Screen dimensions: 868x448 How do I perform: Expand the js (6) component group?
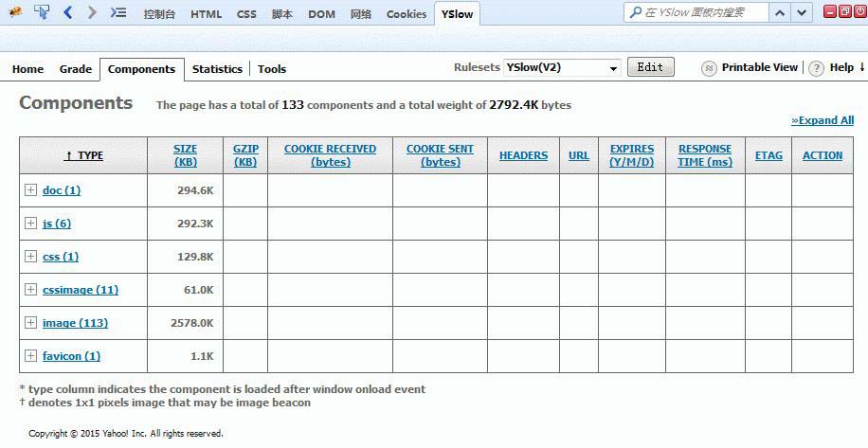tap(30, 224)
